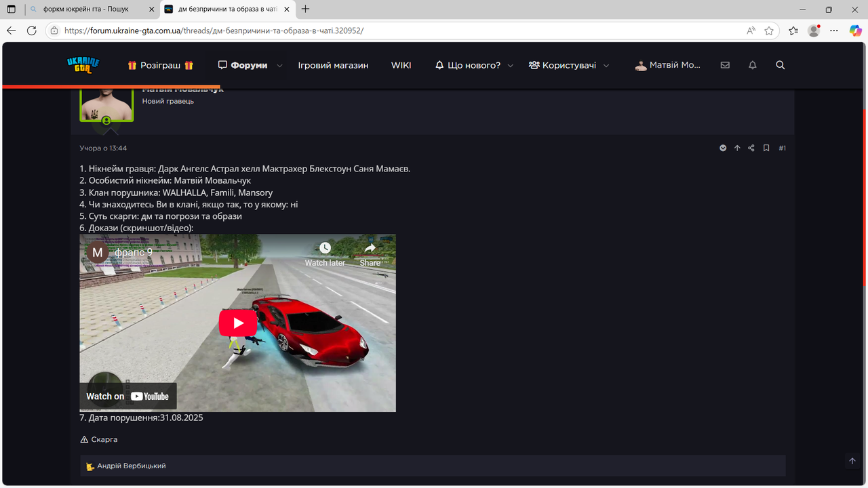Open Андрій Вербицький's profile link
868x488 pixels.
click(x=132, y=466)
